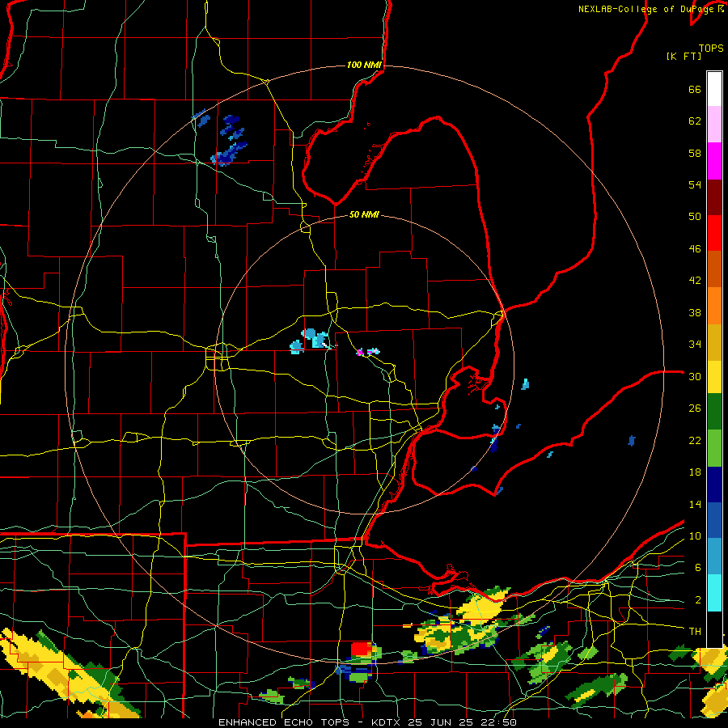This screenshot has height=728, width=728.
Task: Select the dark red legend swatch
Action: click(714, 197)
